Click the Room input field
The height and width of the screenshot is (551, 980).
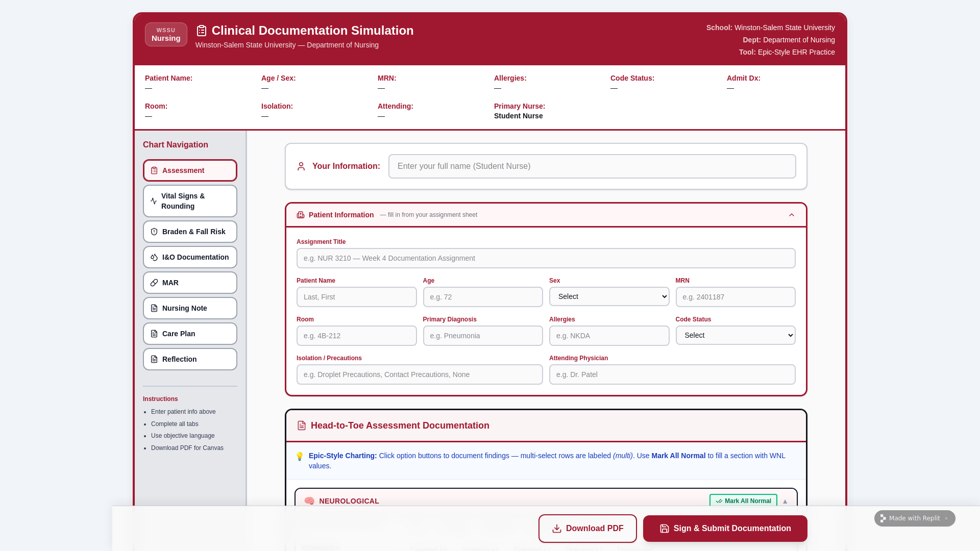click(x=356, y=336)
